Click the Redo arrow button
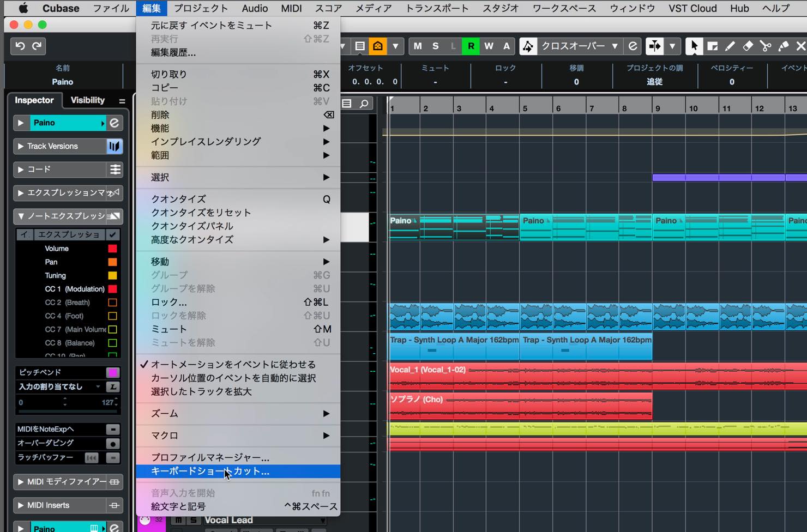 click(37, 46)
